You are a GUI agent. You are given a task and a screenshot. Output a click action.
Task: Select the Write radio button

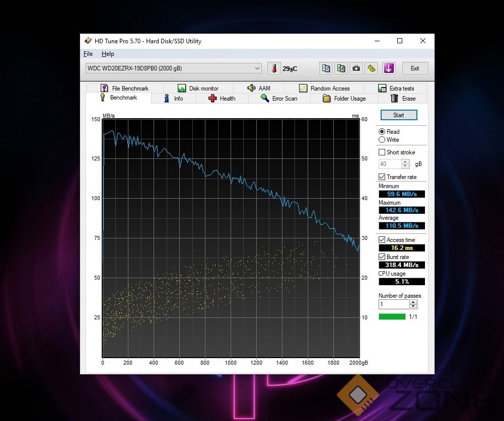pos(382,140)
